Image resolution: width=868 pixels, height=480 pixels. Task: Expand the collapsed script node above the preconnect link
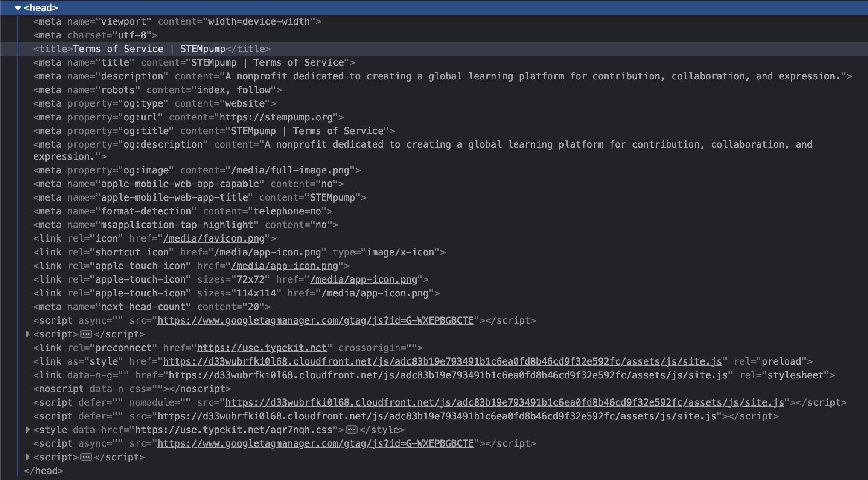tap(28, 334)
